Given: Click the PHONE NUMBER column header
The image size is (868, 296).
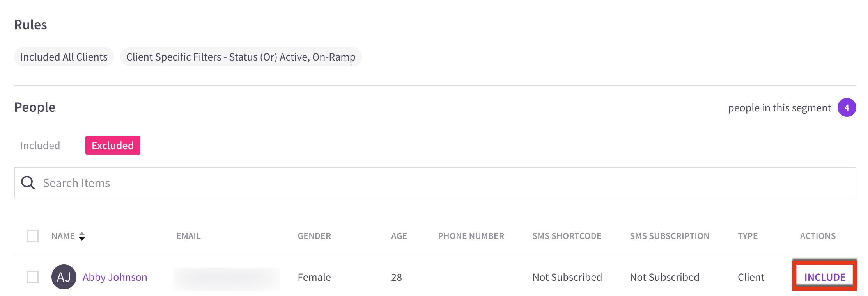Looking at the screenshot, I should point(471,236).
